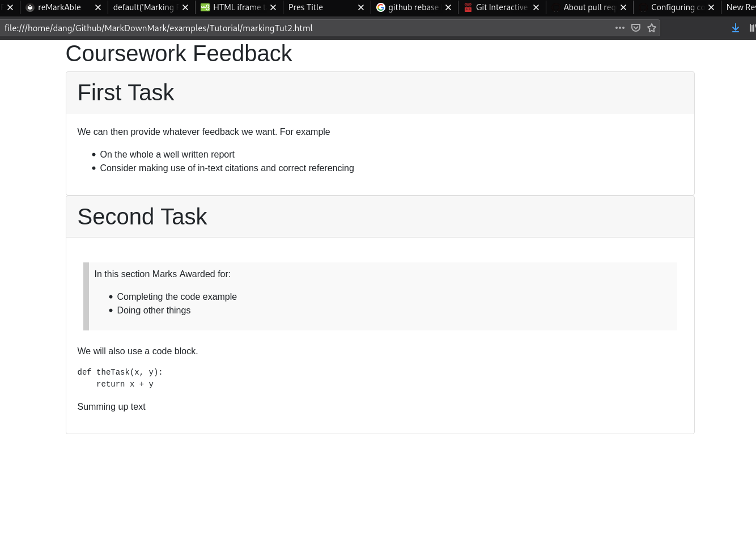
Task: Toggle the bookmark star for this page
Action: [651, 28]
